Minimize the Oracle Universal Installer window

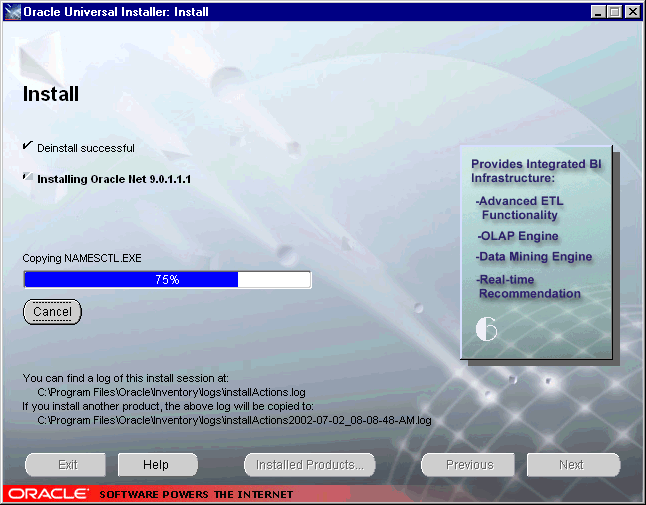click(x=598, y=12)
